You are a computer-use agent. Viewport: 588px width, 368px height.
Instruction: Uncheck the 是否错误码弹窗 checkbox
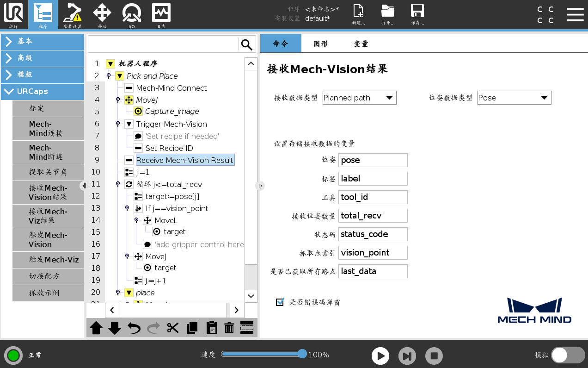pos(280,302)
